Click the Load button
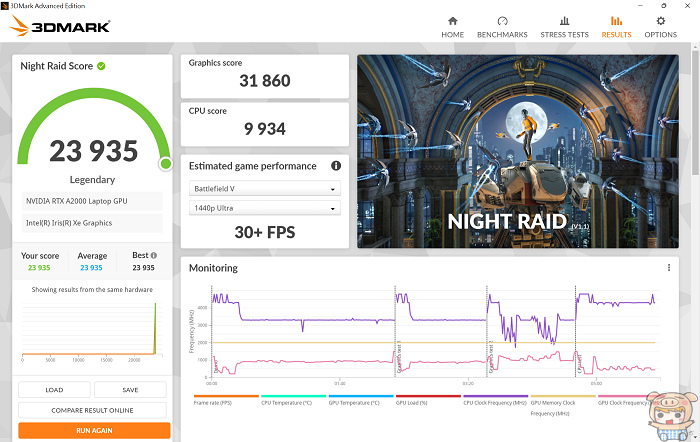This screenshot has width=700, height=442. click(x=54, y=390)
